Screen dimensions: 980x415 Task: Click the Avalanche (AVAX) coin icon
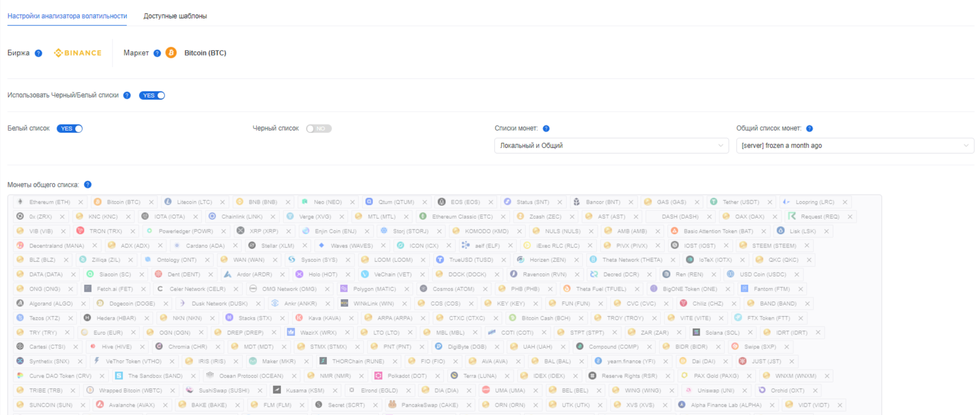click(100, 404)
